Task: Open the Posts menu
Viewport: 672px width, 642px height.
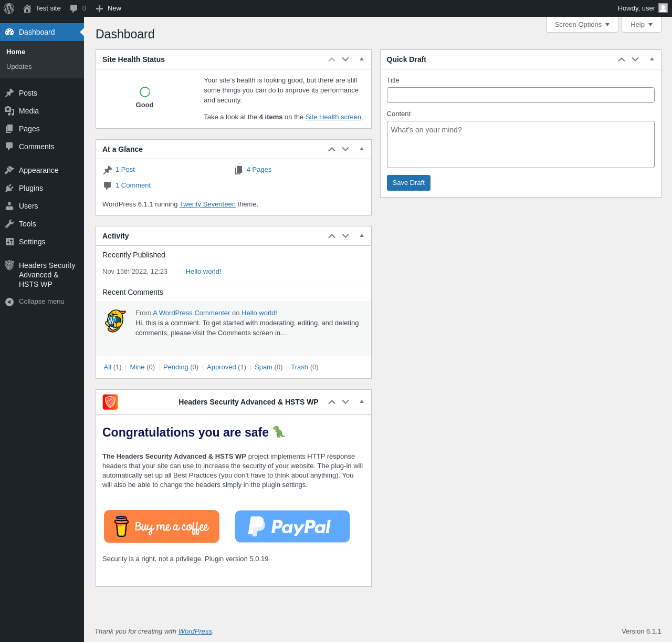Action: point(42,93)
